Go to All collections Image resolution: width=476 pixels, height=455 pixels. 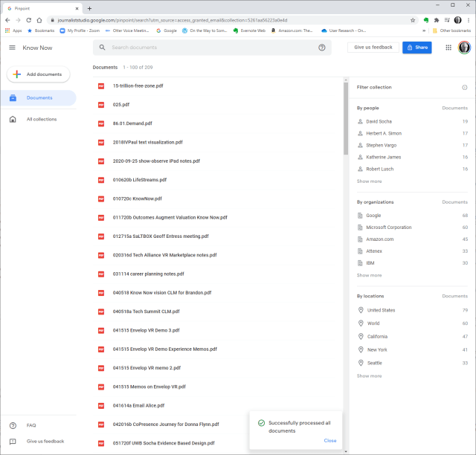click(41, 119)
